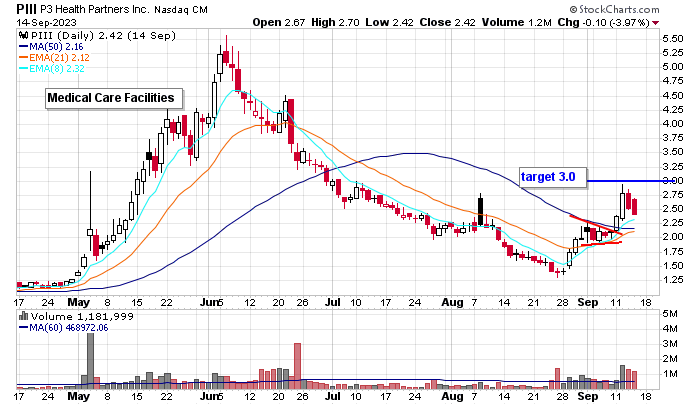Click the EMA(8) 2.32 legend entry
This screenshot has height=405, width=700.
click(51, 68)
